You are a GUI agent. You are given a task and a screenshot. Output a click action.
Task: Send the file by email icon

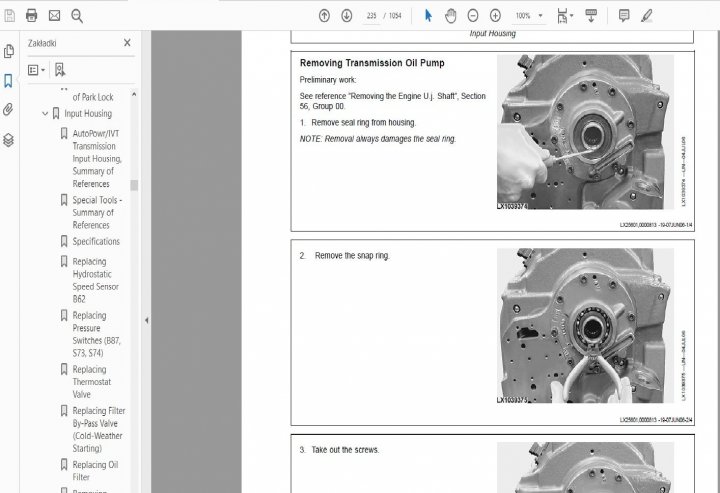54,16
